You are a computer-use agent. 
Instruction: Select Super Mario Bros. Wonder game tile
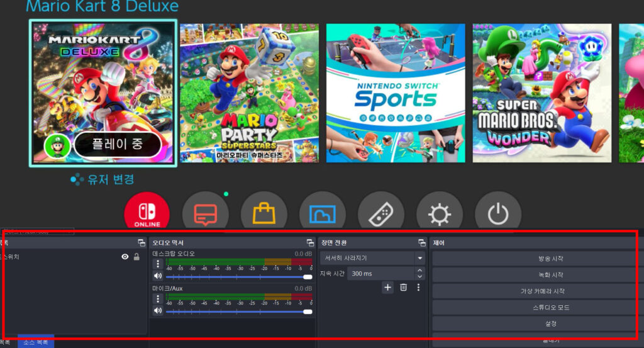pyautogui.click(x=541, y=93)
